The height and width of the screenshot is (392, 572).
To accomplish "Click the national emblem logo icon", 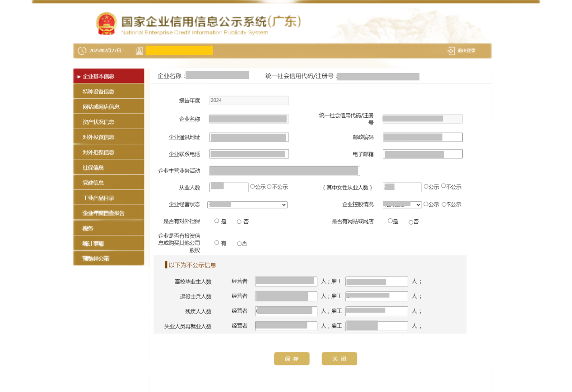I will pos(107,23).
